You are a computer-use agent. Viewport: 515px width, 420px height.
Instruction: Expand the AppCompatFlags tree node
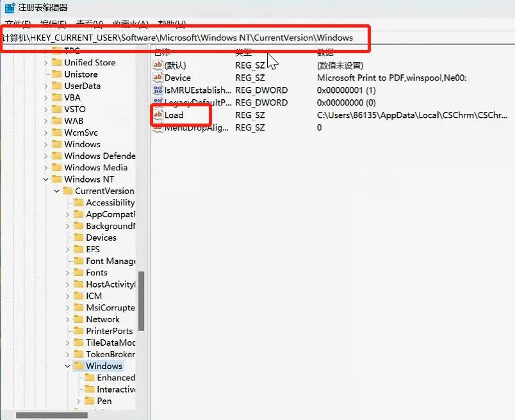(68, 214)
